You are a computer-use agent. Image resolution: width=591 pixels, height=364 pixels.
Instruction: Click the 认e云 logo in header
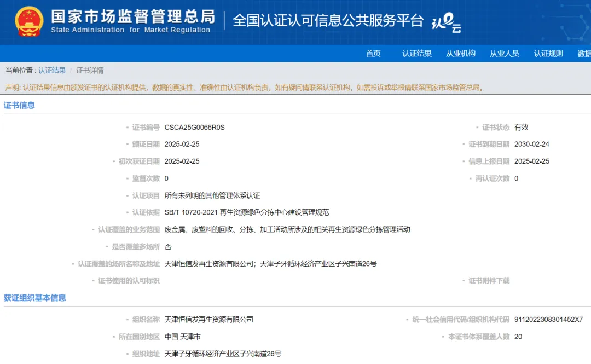pyautogui.click(x=447, y=23)
